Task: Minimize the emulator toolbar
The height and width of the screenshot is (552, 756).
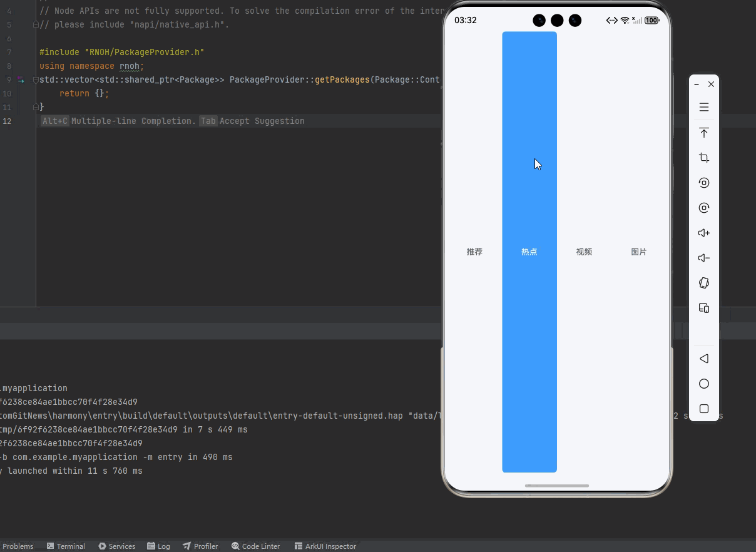Action: point(697,84)
